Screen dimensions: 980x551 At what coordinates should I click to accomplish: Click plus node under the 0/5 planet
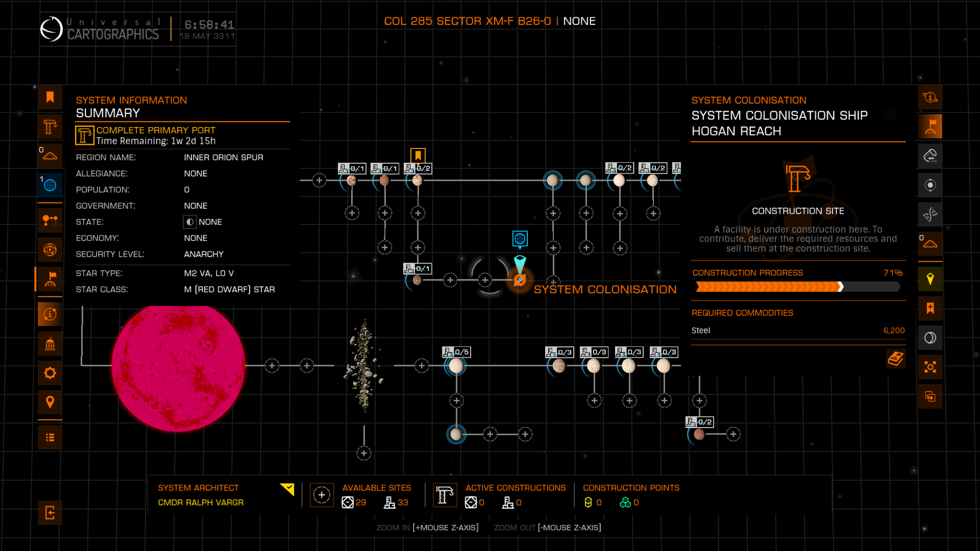tap(456, 400)
